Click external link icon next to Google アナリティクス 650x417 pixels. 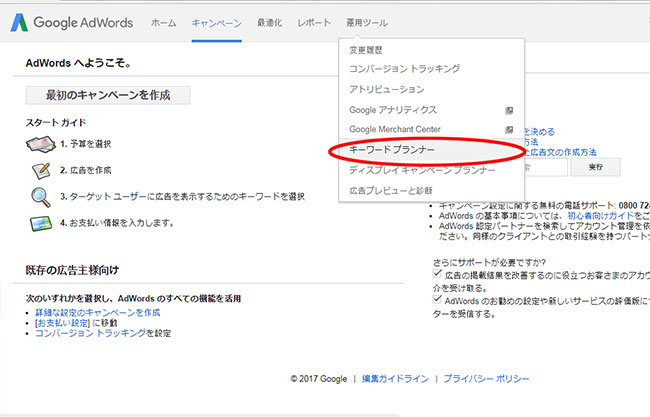pyautogui.click(x=509, y=110)
